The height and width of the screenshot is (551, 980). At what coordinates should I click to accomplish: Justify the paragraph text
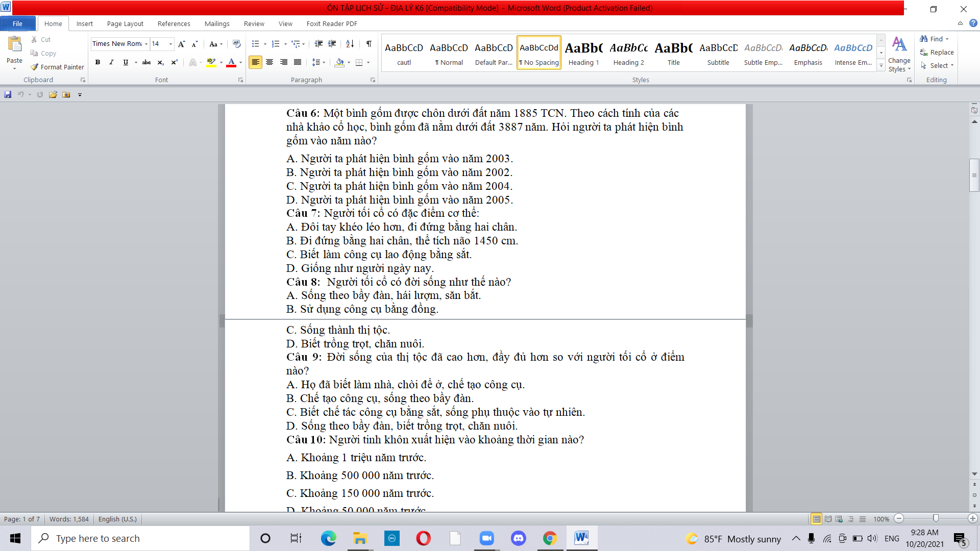pyautogui.click(x=298, y=62)
